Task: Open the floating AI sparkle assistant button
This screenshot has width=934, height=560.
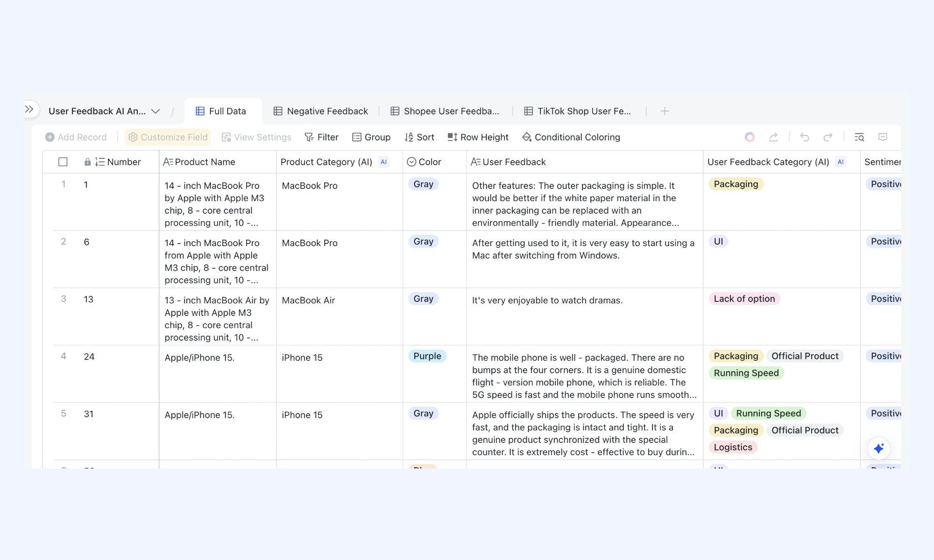Action: click(x=879, y=448)
